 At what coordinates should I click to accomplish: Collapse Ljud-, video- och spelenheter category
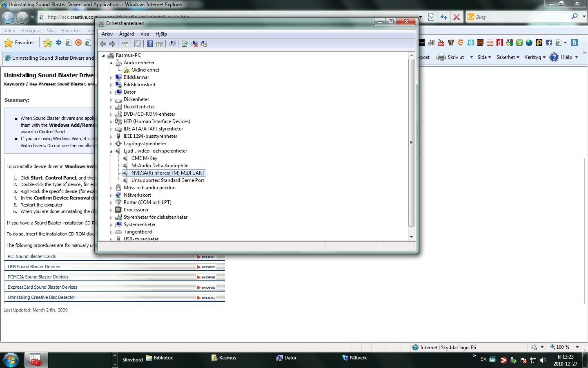[111, 151]
